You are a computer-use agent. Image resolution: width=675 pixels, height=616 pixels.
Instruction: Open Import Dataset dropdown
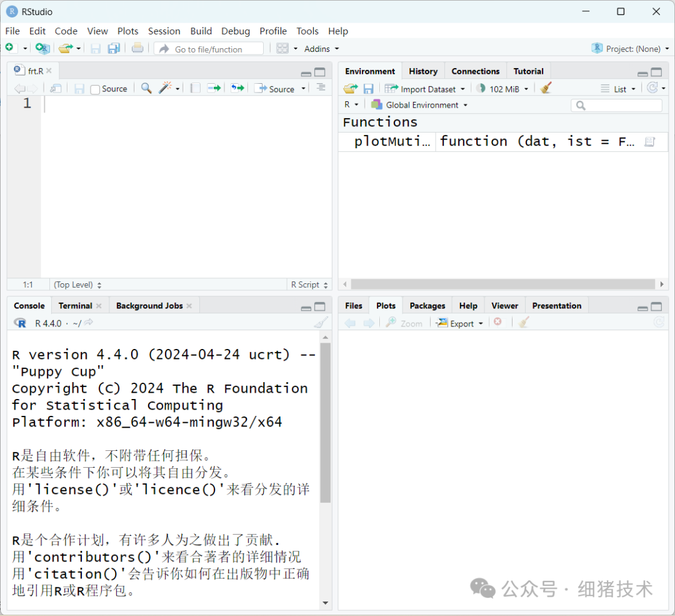coord(425,89)
